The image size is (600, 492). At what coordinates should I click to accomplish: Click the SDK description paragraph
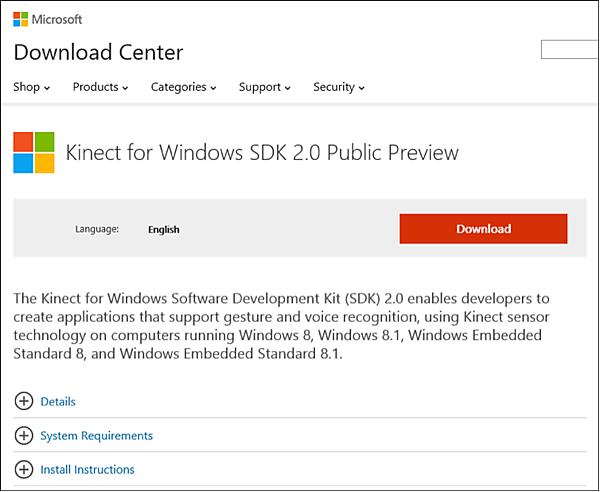[280, 325]
